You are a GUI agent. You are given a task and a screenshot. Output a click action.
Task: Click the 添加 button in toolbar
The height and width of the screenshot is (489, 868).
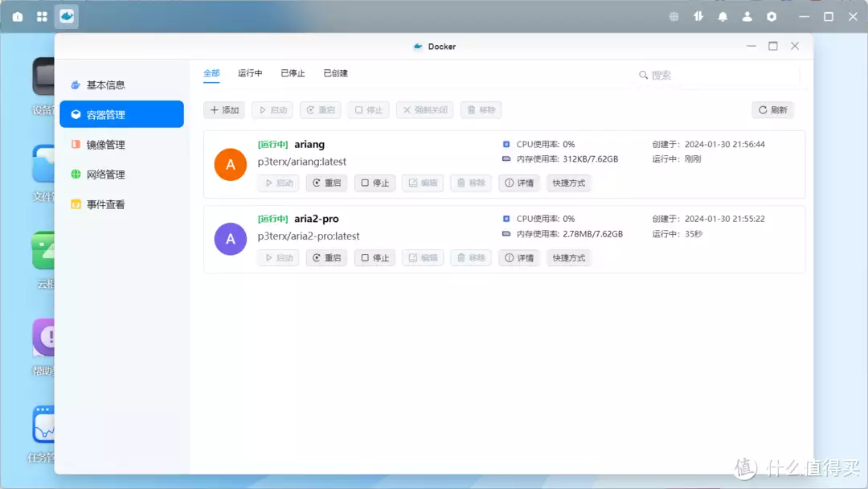click(224, 109)
